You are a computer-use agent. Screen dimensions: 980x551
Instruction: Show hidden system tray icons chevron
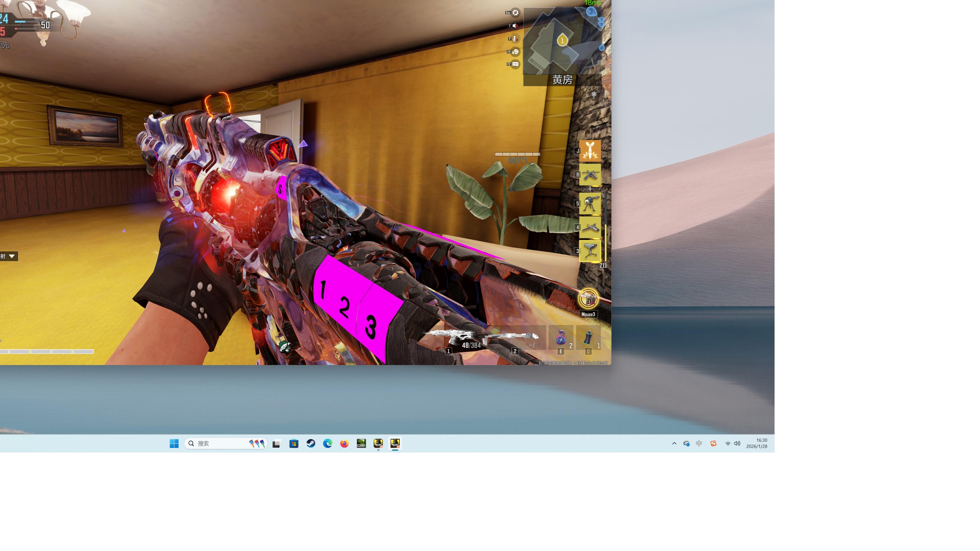pos(674,443)
